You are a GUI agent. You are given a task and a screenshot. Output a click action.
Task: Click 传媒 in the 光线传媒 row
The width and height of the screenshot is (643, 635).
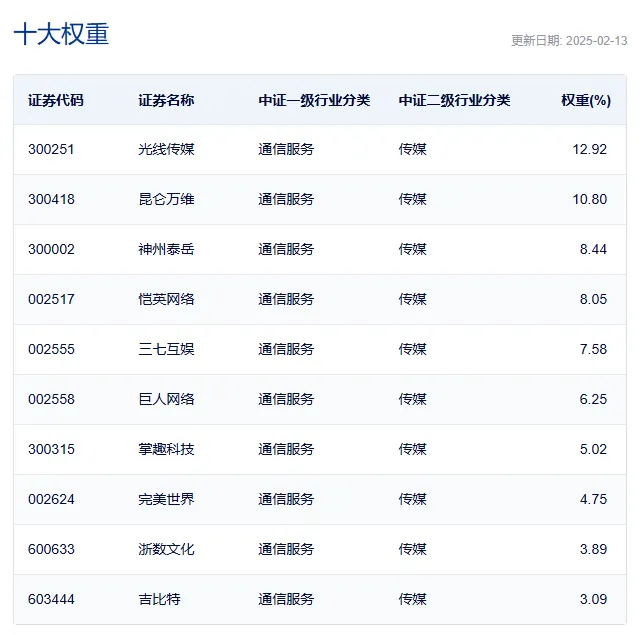[x=413, y=149]
